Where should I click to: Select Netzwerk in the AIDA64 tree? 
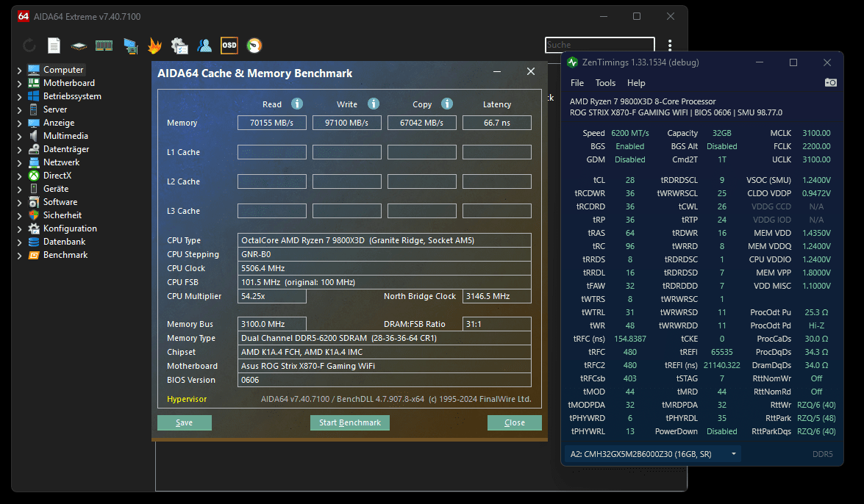[x=61, y=162]
